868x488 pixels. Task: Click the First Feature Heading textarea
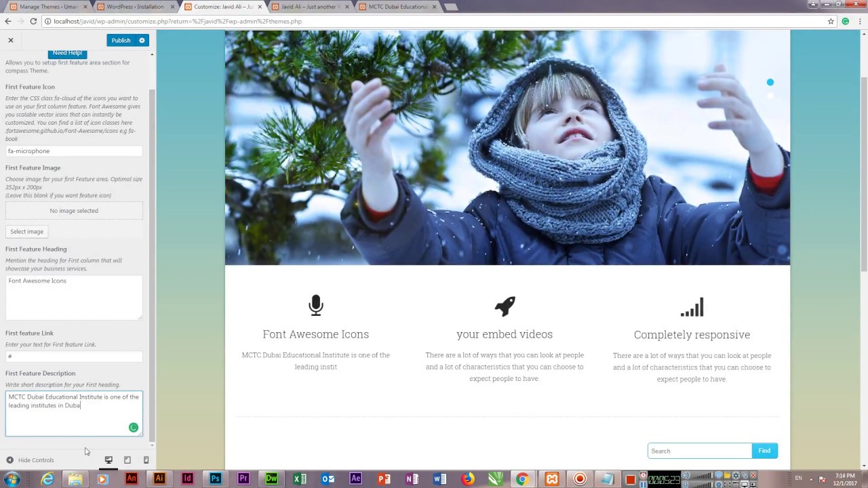74,297
